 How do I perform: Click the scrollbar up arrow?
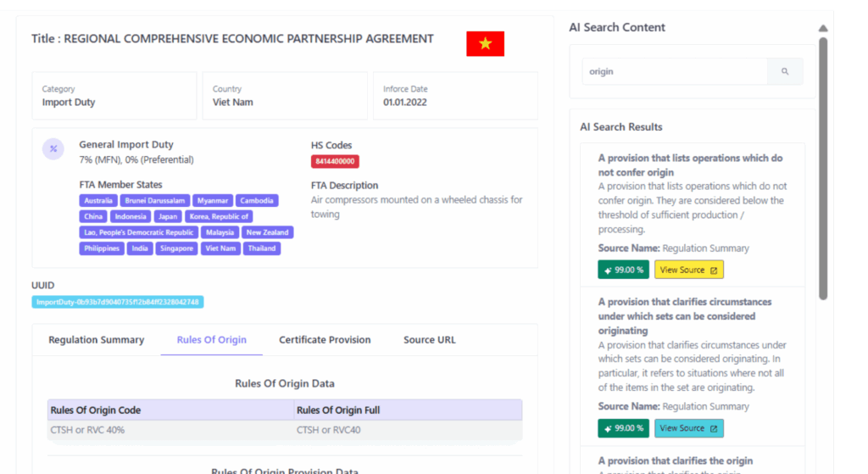(x=823, y=28)
